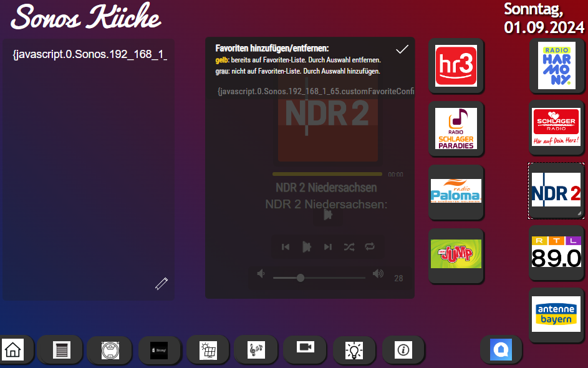
Task: Toggle shuffle playback
Action: [x=349, y=247]
